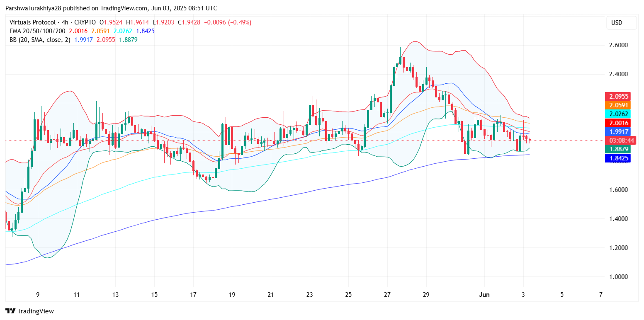Click the orange 2.0591 price axis tag
The image size is (644, 320).
click(x=618, y=105)
